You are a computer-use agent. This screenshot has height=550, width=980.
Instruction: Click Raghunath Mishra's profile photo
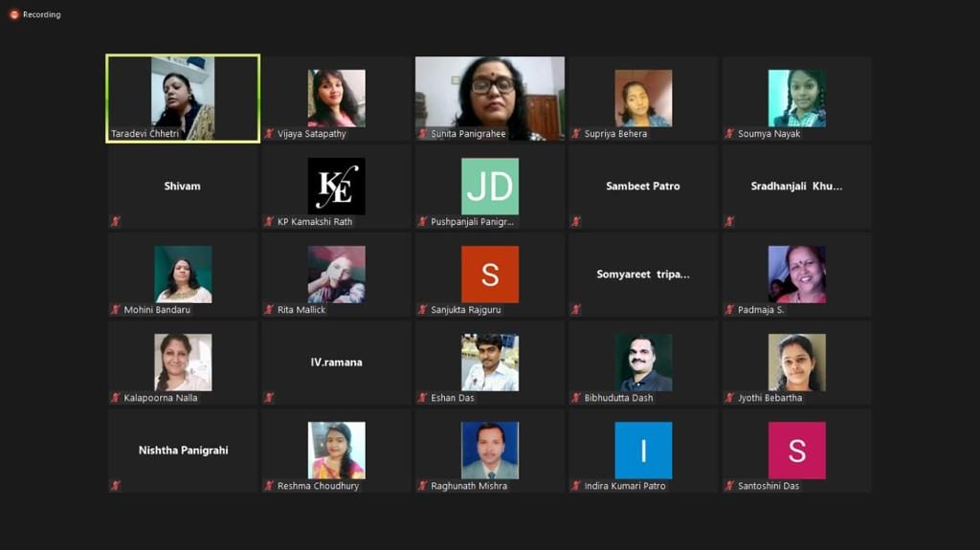click(489, 450)
